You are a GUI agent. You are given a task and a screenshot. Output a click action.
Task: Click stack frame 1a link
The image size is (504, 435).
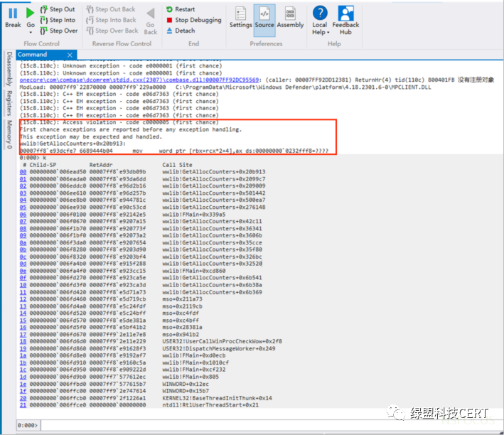click(23, 355)
